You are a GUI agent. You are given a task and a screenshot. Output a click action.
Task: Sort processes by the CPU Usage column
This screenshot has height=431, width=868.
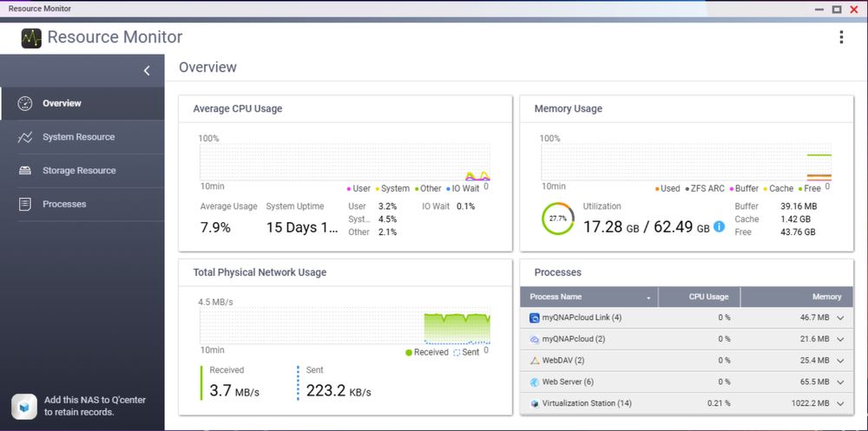tap(708, 297)
